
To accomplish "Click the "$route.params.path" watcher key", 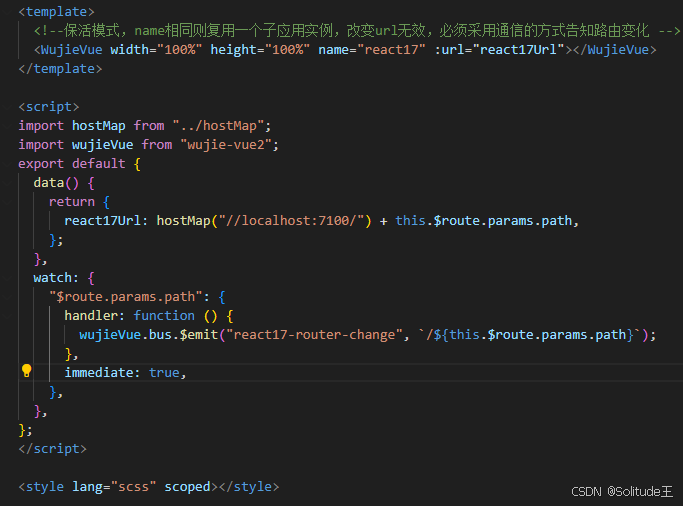I will [125, 297].
